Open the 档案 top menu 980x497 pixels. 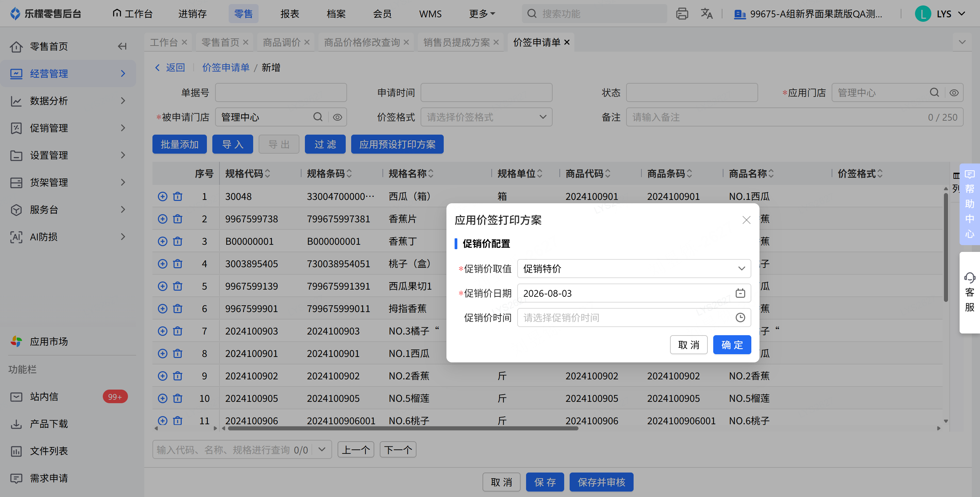click(336, 14)
